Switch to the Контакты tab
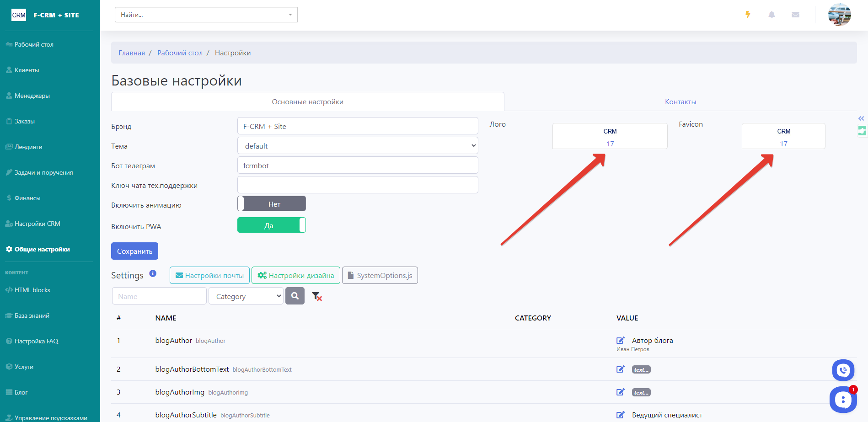868x422 pixels. 680,102
